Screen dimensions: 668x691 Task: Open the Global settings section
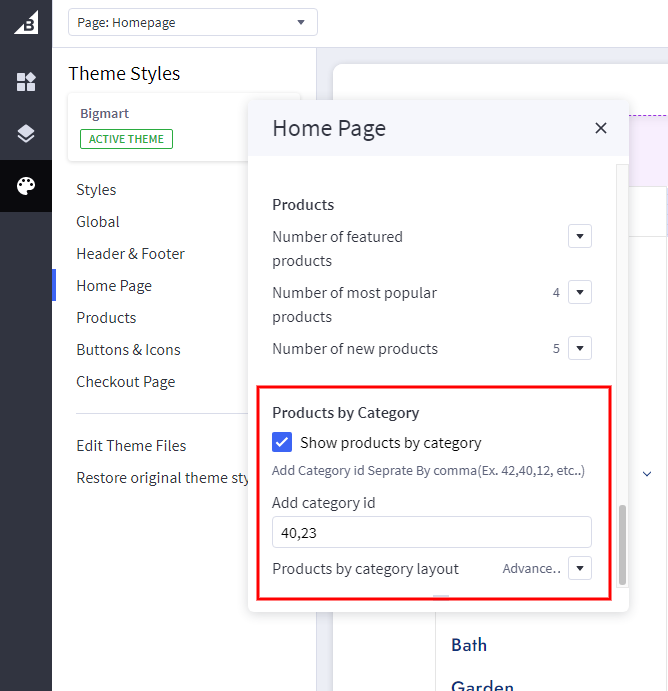98,222
